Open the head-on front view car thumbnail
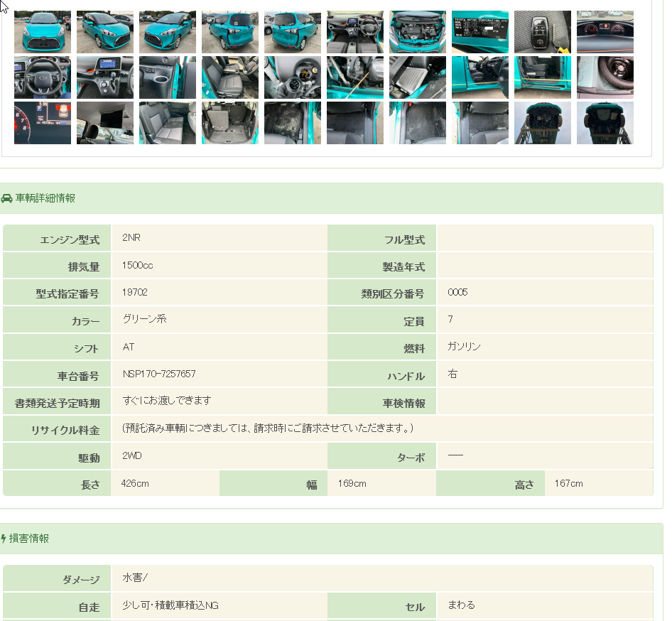 43,32
